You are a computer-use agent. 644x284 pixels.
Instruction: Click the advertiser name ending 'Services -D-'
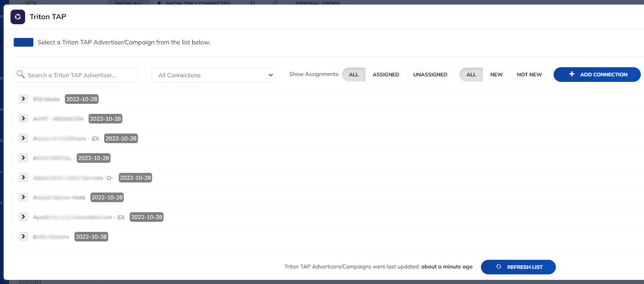[73, 178]
